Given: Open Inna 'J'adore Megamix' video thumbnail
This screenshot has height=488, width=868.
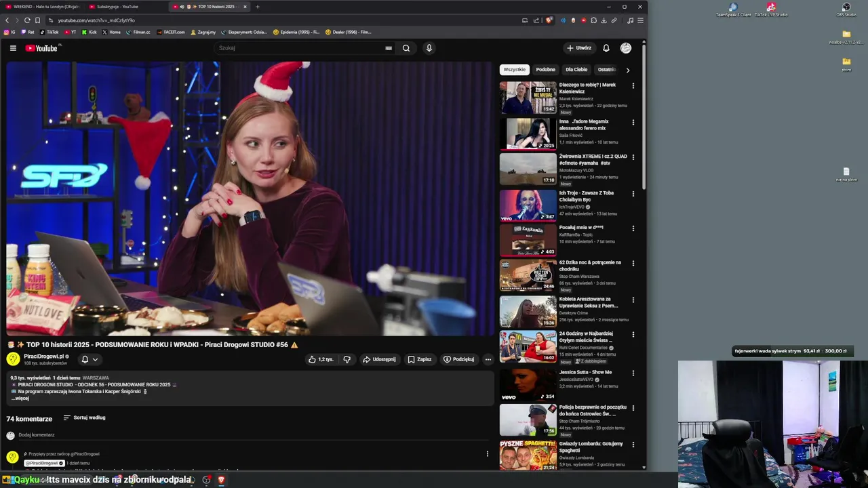Looking at the screenshot, I should click(x=528, y=134).
